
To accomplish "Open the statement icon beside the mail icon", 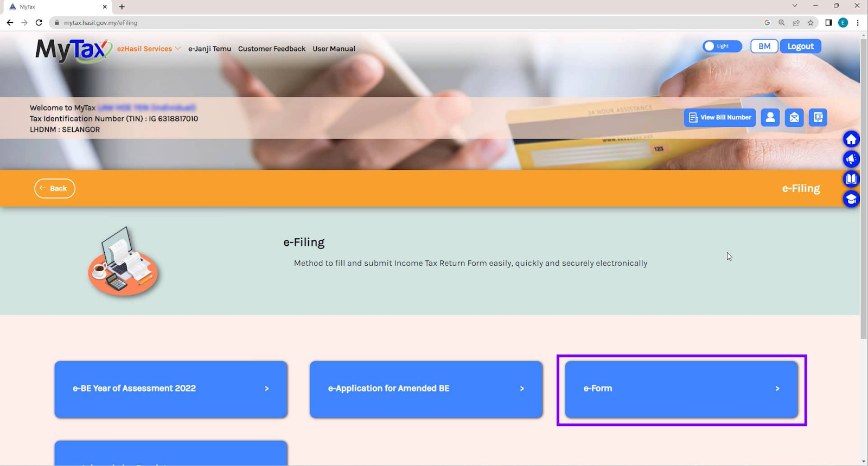I will click(818, 117).
